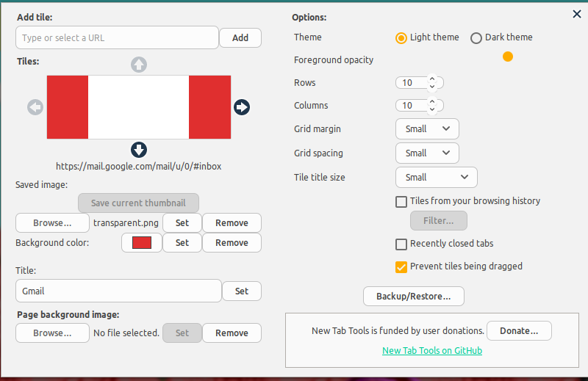Set the tile title
This screenshot has width=588, height=381.
point(242,291)
